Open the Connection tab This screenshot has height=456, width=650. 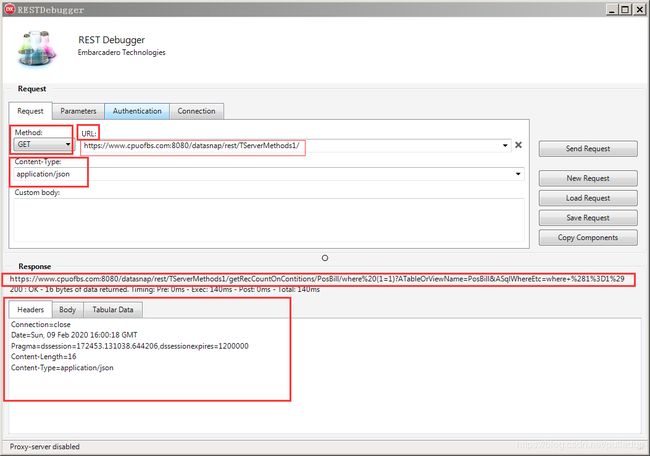(x=196, y=111)
